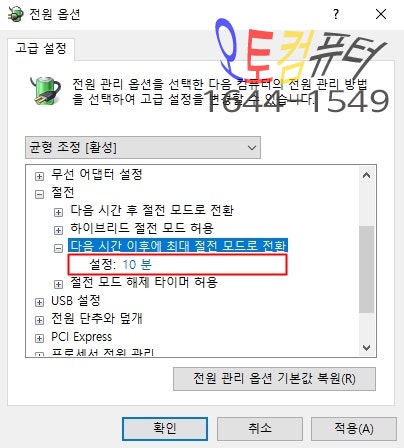Screen dimensions: 404x448
Task: Click the green battery plug icon
Action: pos(45,90)
